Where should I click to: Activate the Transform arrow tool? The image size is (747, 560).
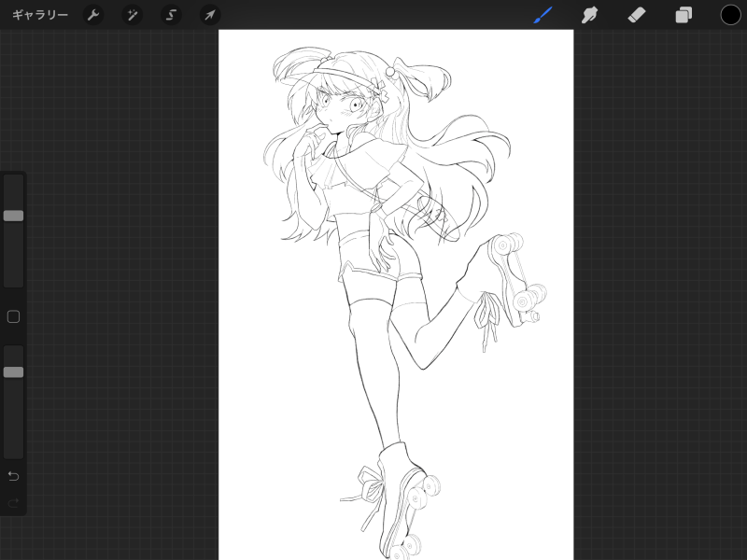pos(209,15)
